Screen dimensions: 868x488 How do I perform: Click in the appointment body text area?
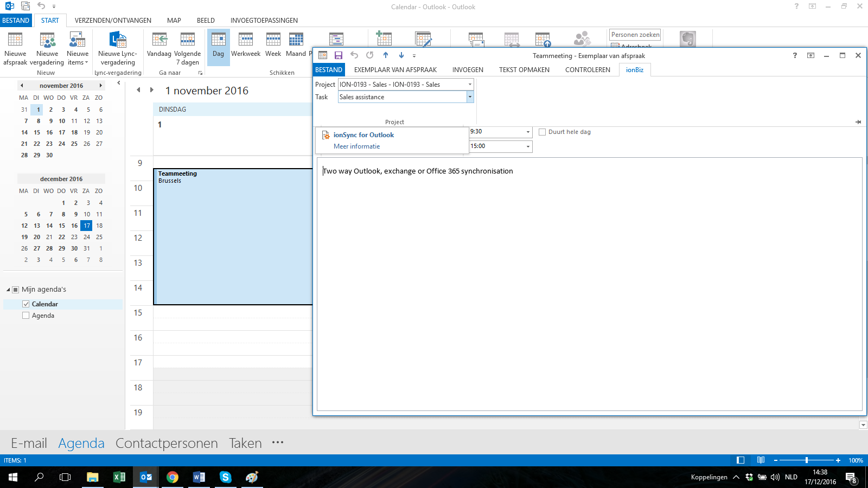pyautogui.click(x=589, y=284)
